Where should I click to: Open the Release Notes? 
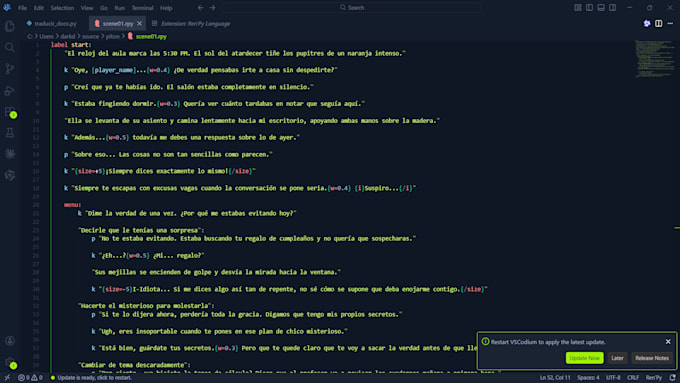click(652, 358)
